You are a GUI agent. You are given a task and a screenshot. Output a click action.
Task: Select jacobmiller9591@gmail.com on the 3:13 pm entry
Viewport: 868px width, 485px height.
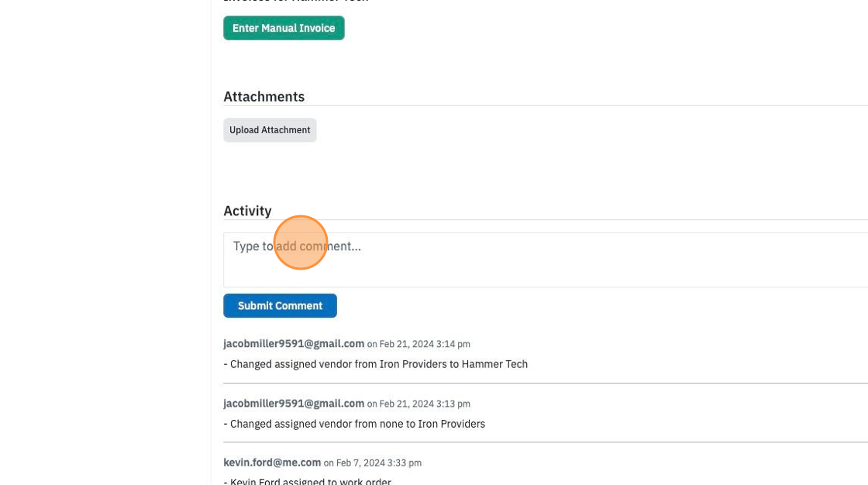[x=294, y=404]
